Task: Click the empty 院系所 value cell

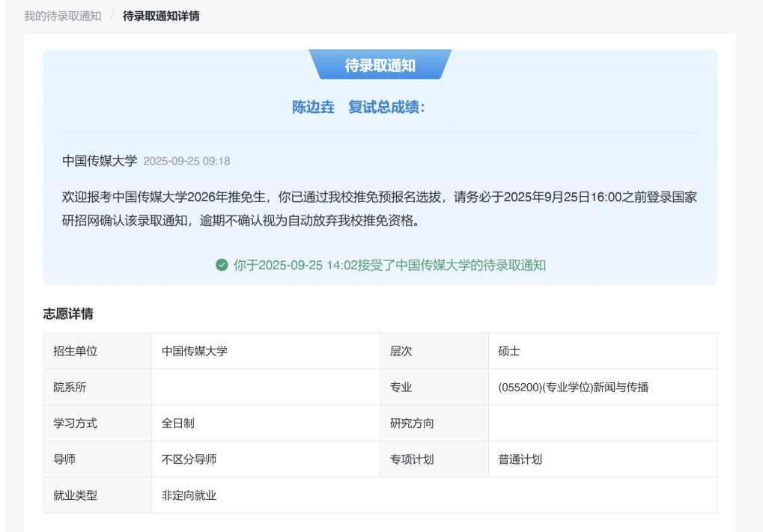Action: [265, 387]
